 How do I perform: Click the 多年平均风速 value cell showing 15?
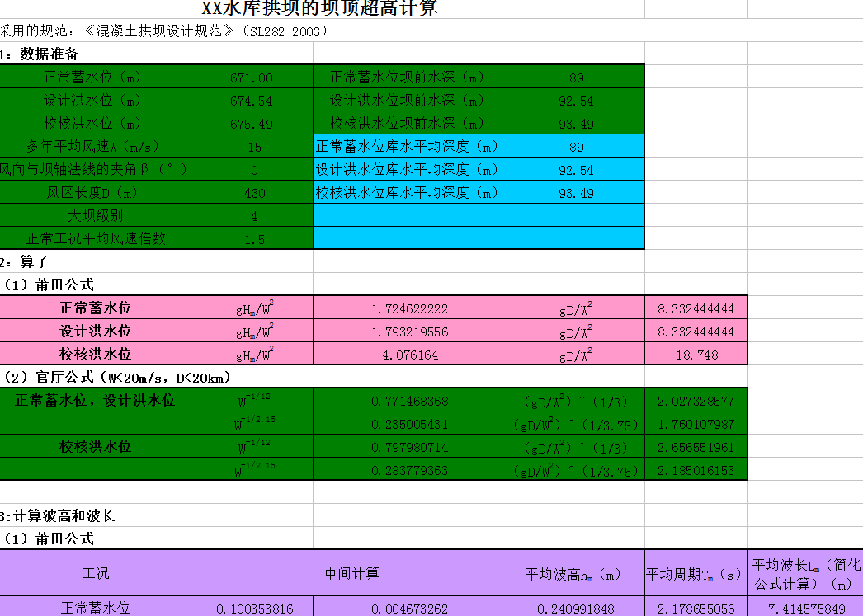tap(254, 147)
